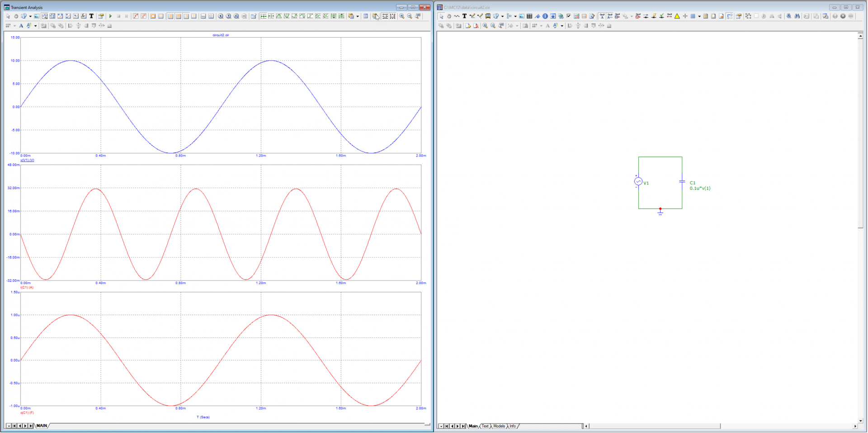Switch to the Text tab in schematic window
This screenshot has height=433, width=868.
click(x=485, y=426)
